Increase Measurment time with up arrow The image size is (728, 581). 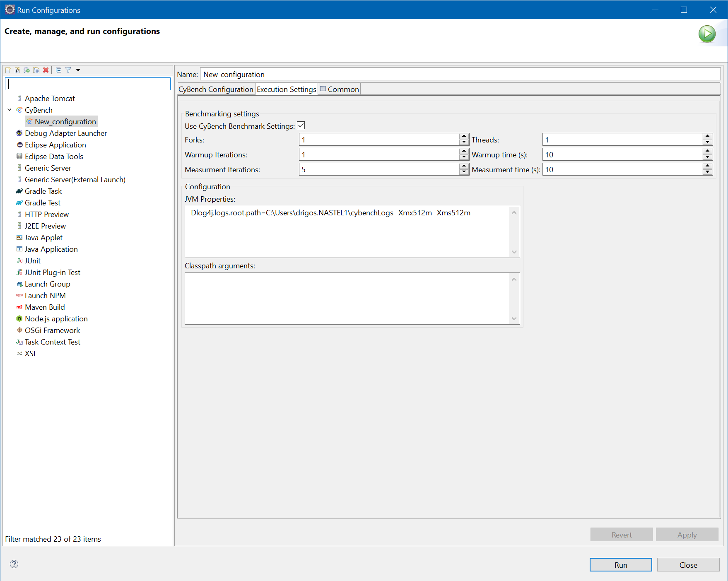(707, 166)
